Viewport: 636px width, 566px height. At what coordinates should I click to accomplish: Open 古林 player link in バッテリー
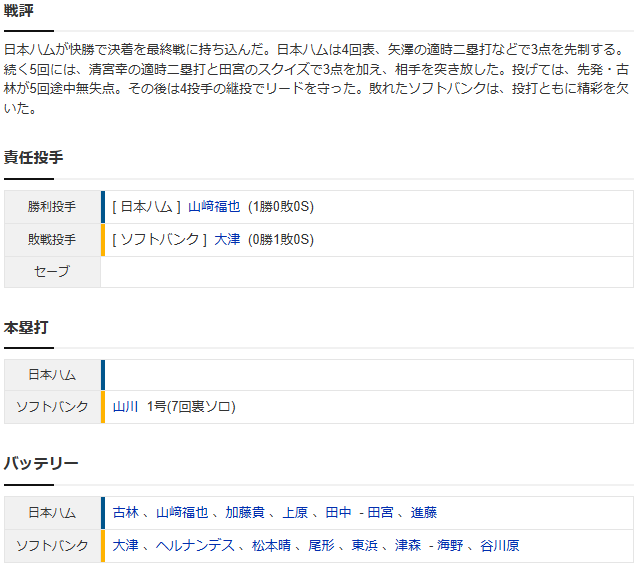[125, 512]
